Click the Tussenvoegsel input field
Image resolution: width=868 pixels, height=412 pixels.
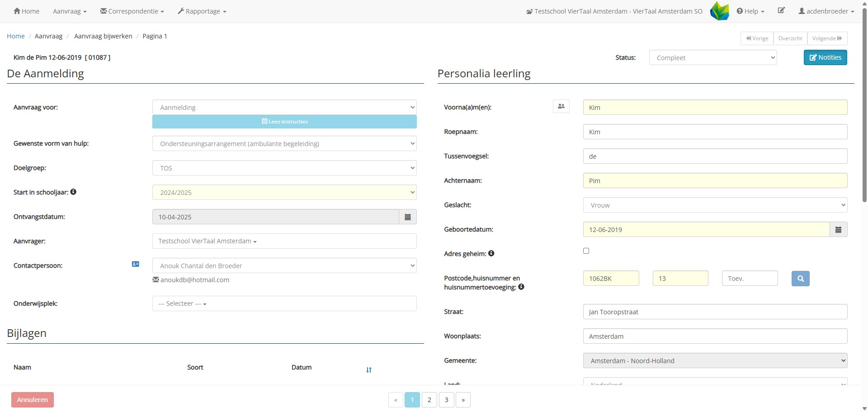coord(715,156)
